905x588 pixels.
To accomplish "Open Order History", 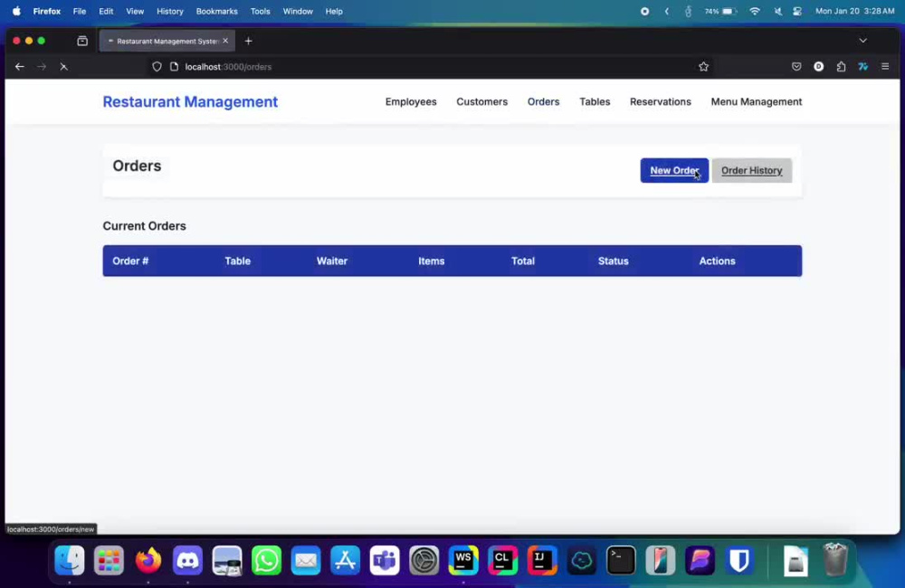I will 751,170.
